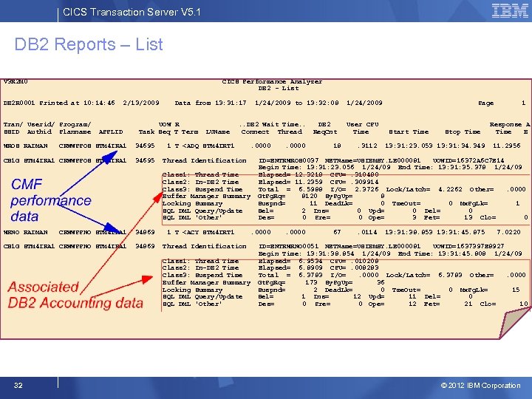
Task: Click suspend total value '6.5988'
Action: click(311, 189)
